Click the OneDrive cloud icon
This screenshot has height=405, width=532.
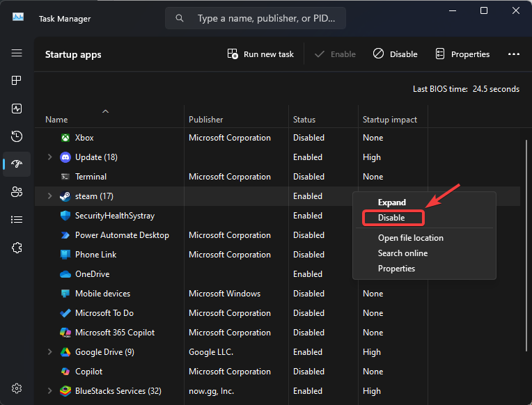[x=65, y=274]
